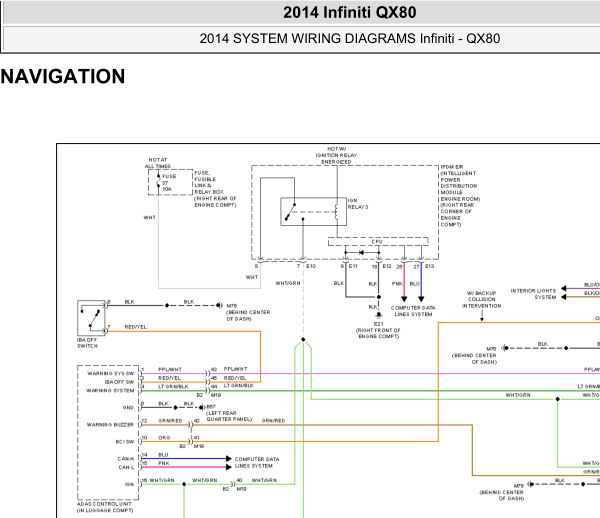The image size is (600, 518).
Task: Click the B67 ground label
Action: (x=211, y=407)
